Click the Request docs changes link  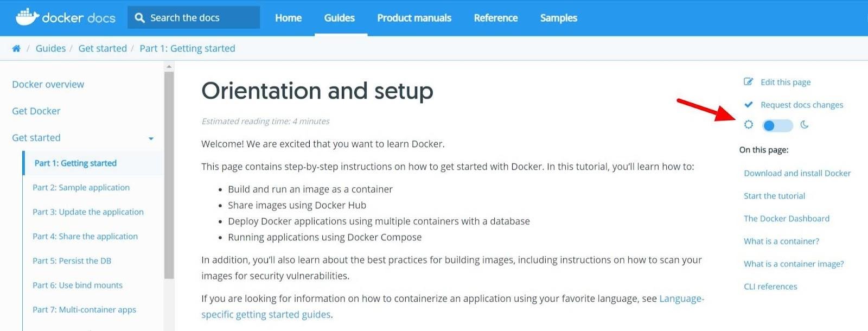[802, 105]
